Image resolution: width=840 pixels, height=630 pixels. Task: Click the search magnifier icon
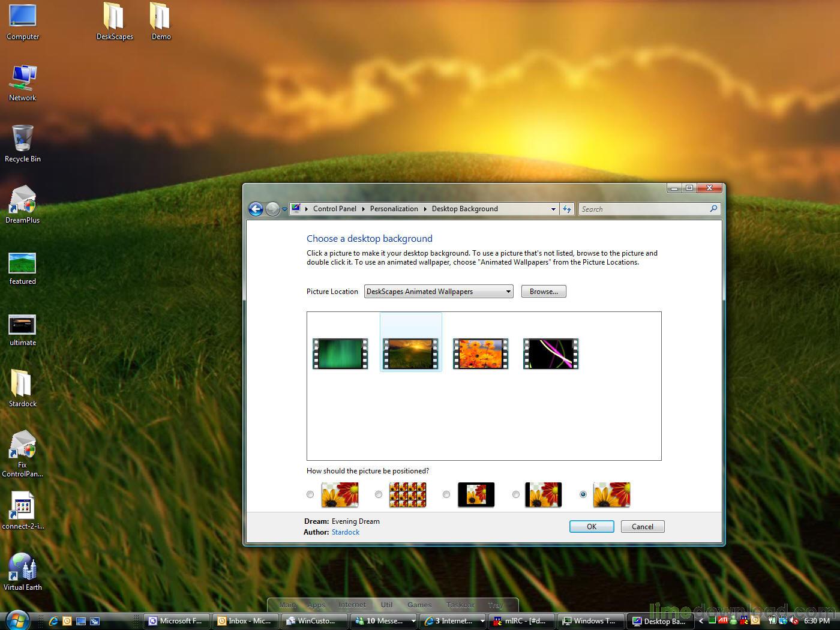click(713, 209)
